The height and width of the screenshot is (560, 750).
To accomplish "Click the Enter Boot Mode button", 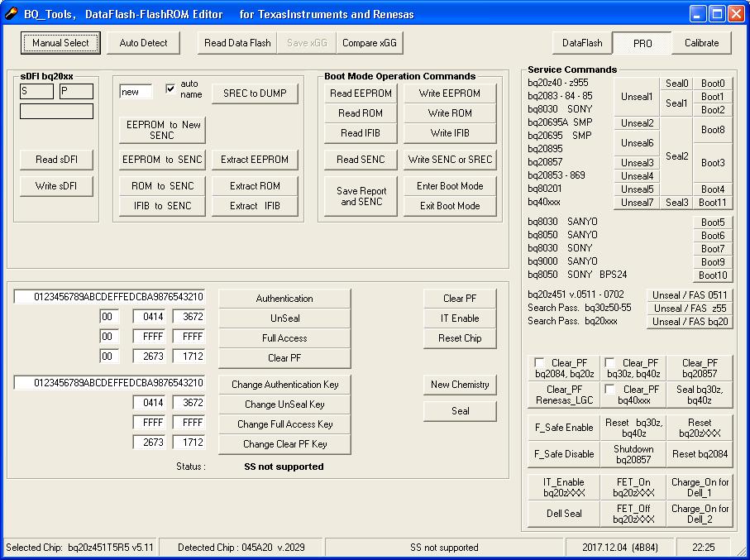I will pyautogui.click(x=450, y=186).
